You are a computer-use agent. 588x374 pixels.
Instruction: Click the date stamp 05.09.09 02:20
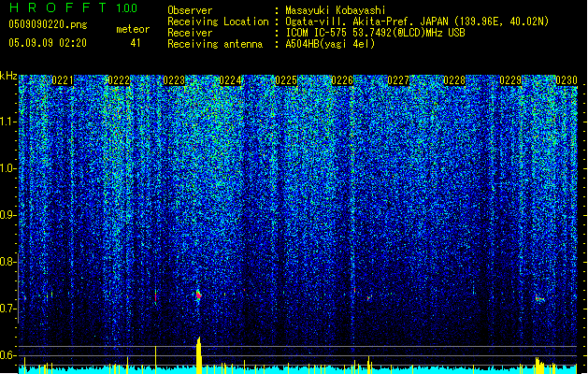click(x=48, y=43)
